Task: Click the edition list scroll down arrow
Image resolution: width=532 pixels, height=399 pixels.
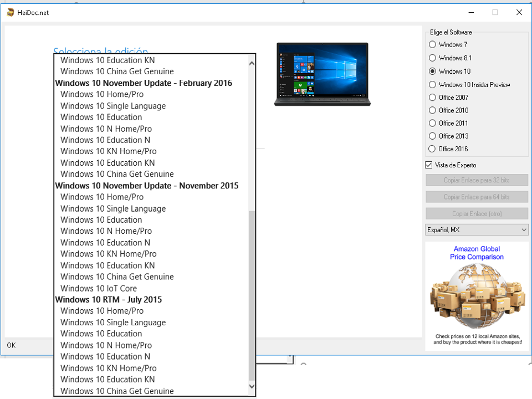Action: point(252,386)
